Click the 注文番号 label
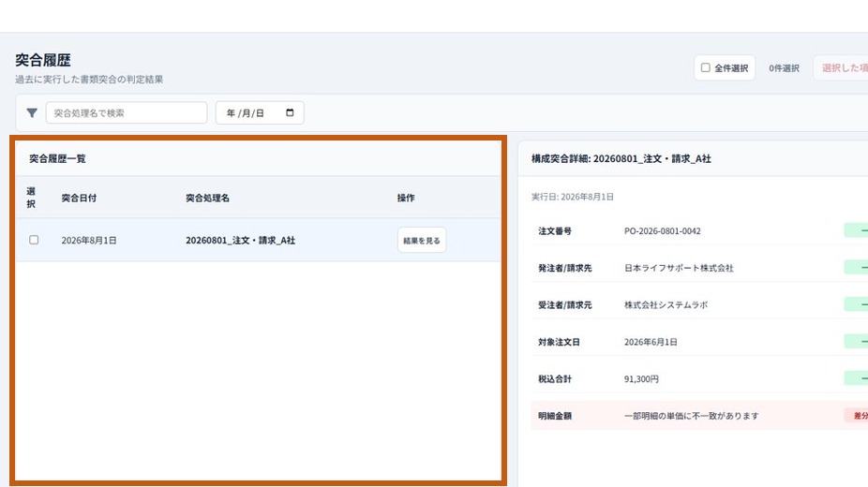 555,231
